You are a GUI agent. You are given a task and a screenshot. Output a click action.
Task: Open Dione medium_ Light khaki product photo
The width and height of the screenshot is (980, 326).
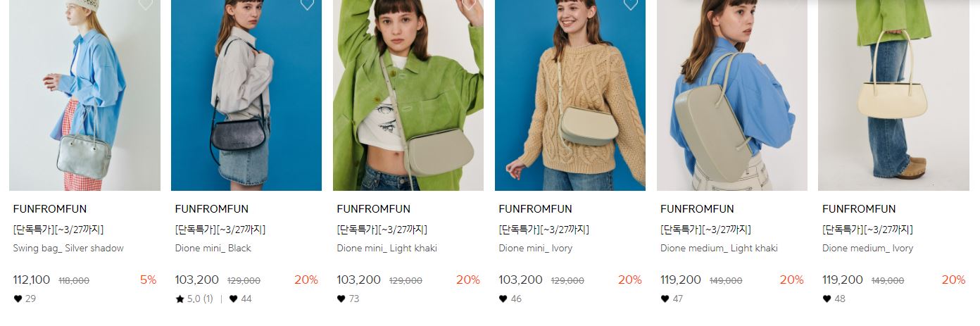732,95
